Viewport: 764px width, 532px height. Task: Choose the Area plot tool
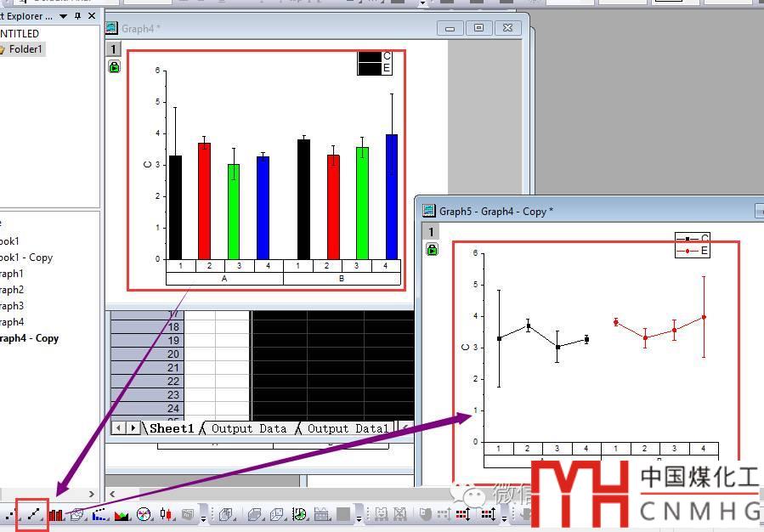click(x=122, y=514)
